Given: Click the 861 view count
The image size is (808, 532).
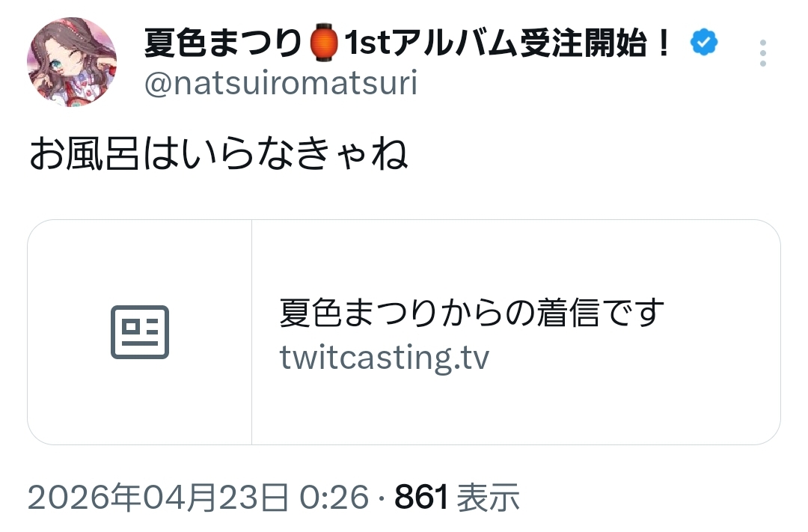Looking at the screenshot, I should 421,498.
